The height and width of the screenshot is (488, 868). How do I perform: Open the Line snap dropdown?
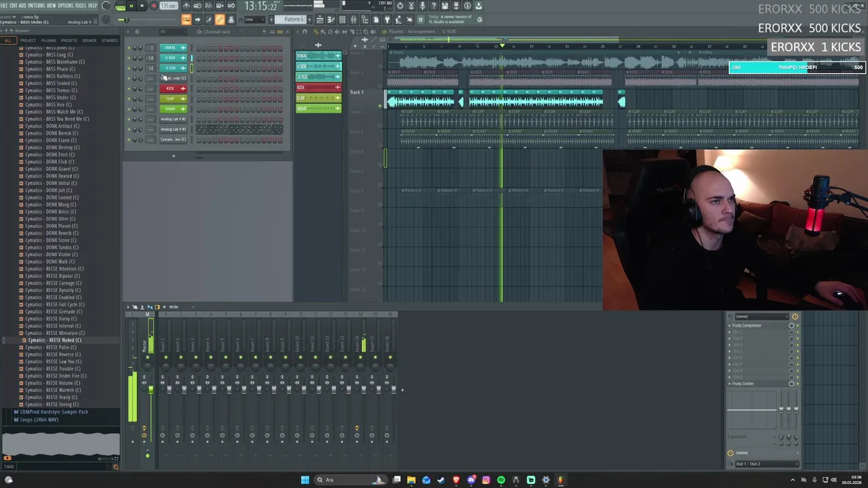click(x=255, y=19)
